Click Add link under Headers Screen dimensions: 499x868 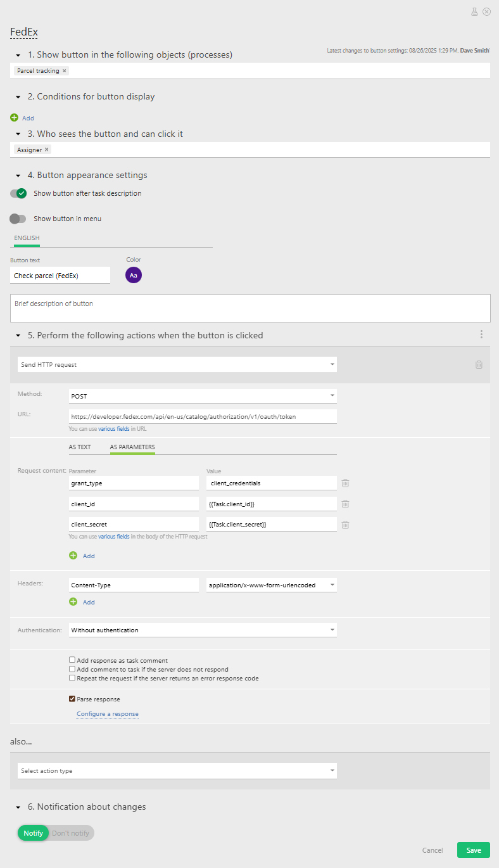(x=89, y=602)
